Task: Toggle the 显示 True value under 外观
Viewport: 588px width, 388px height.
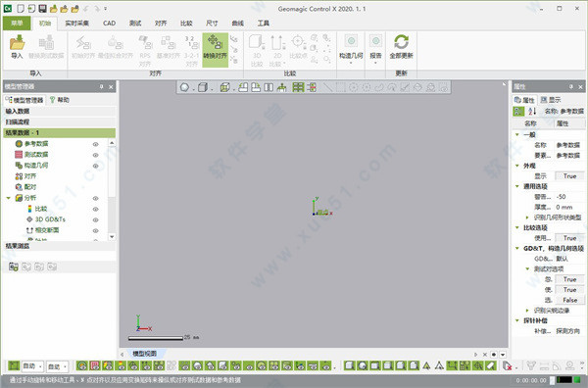Action: 569,175
